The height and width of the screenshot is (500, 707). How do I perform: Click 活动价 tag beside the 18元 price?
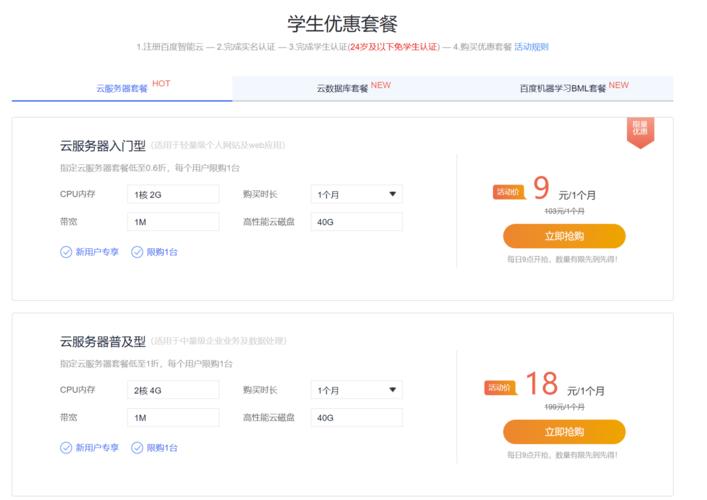pyautogui.click(x=500, y=388)
